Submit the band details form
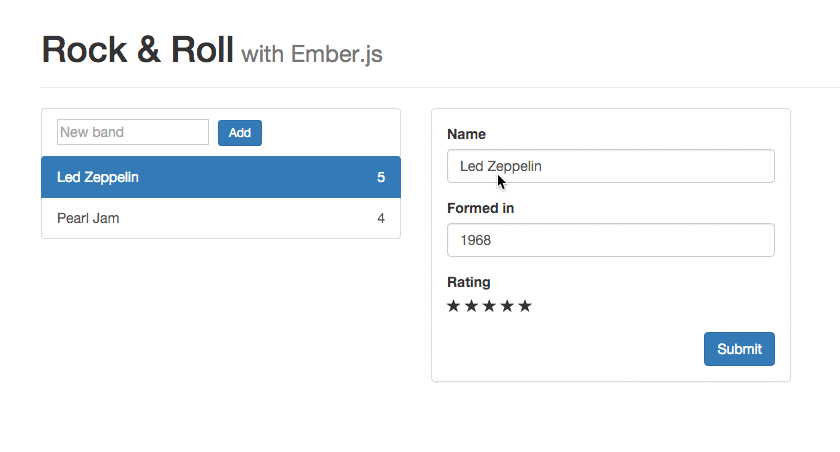This screenshot has width=840, height=452. (739, 349)
